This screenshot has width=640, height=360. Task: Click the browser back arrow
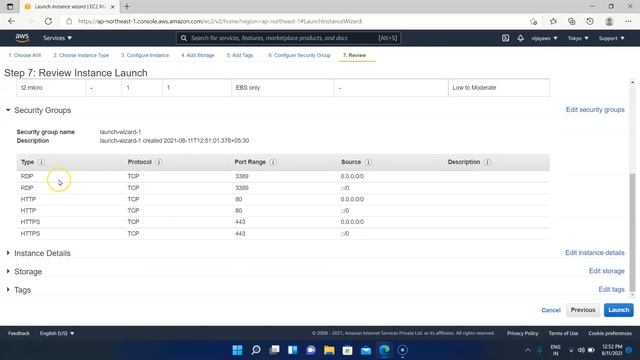(x=11, y=21)
